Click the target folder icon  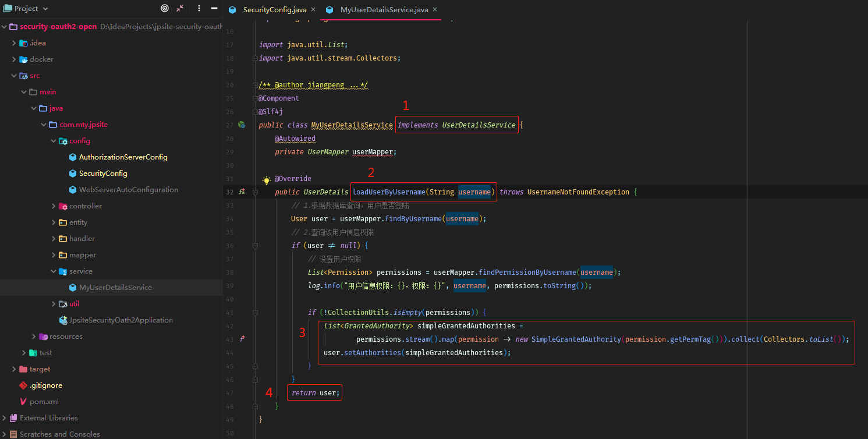pyautogui.click(x=24, y=369)
